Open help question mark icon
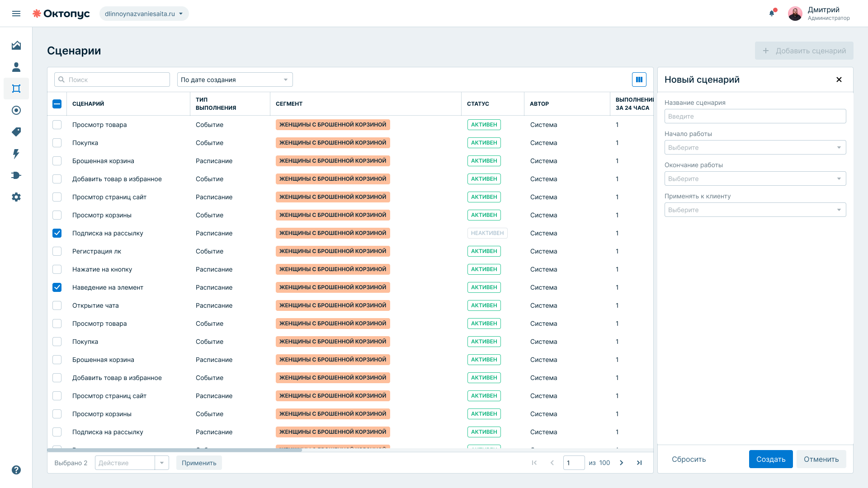868x488 pixels. click(16, 470)
